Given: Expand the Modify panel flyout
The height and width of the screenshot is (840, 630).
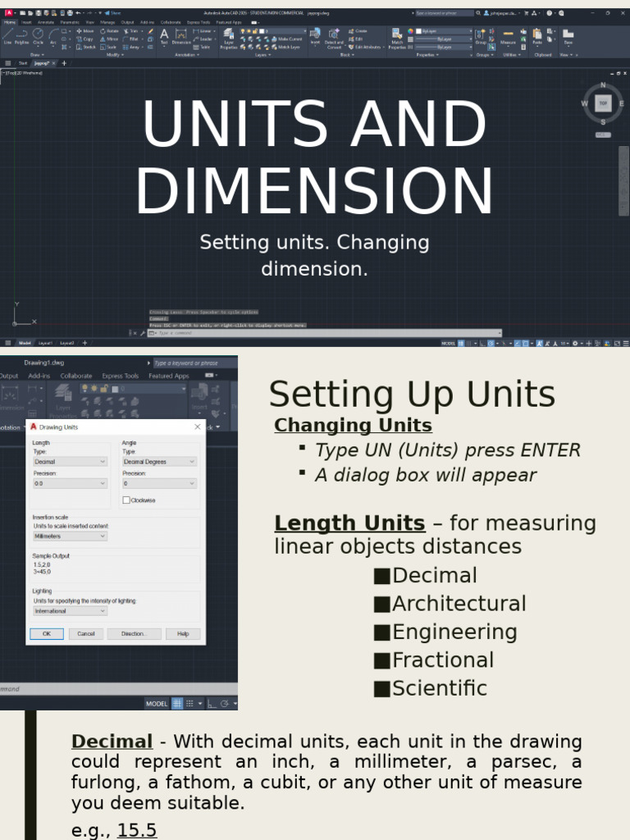Looking at the screenshot, I should 115,55.
